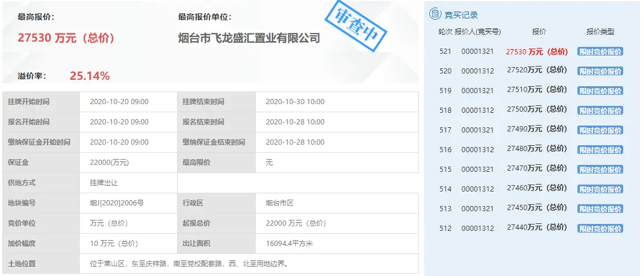This screenshot has width=644, height=276.
Task: Click the 限时竞价报价 tag in round 512
Action: pos(601,229)
